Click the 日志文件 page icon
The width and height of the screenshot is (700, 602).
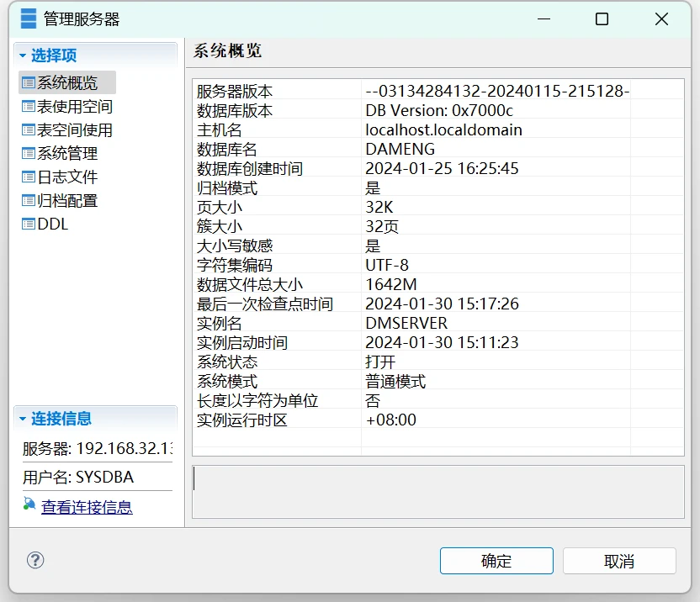coord(29,177)
